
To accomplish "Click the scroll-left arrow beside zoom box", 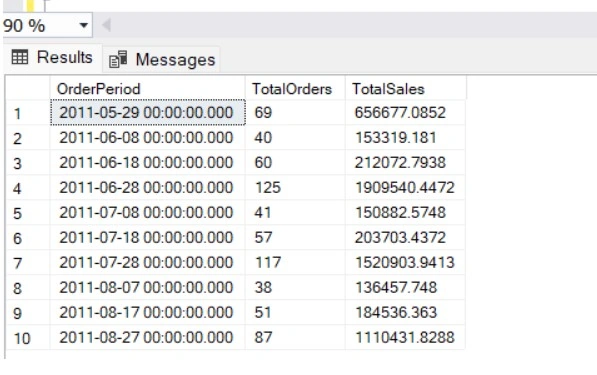I will point(107,26).
